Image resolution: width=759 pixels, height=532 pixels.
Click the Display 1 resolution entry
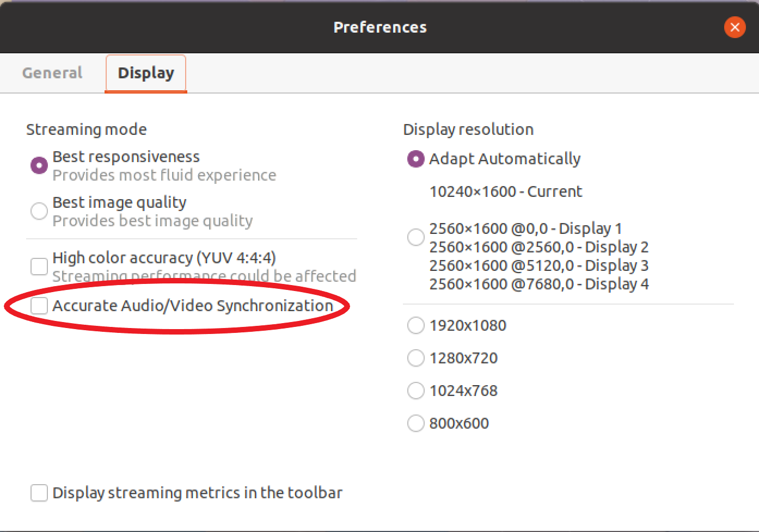525,228
